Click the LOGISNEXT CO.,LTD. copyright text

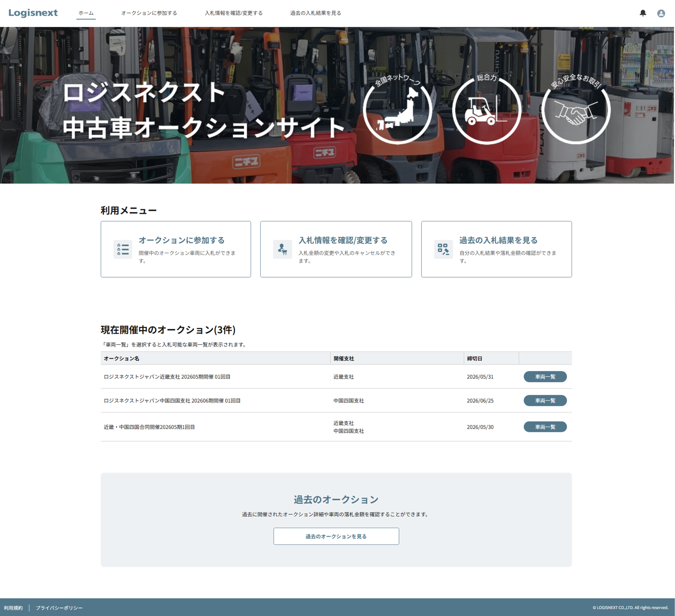pyautogui.click(x=630, y=608)
